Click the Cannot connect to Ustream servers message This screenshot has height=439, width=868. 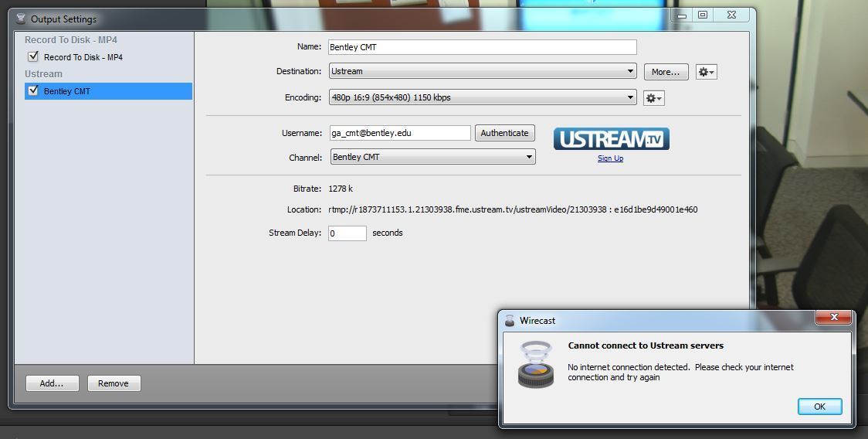tap(646, 345)
